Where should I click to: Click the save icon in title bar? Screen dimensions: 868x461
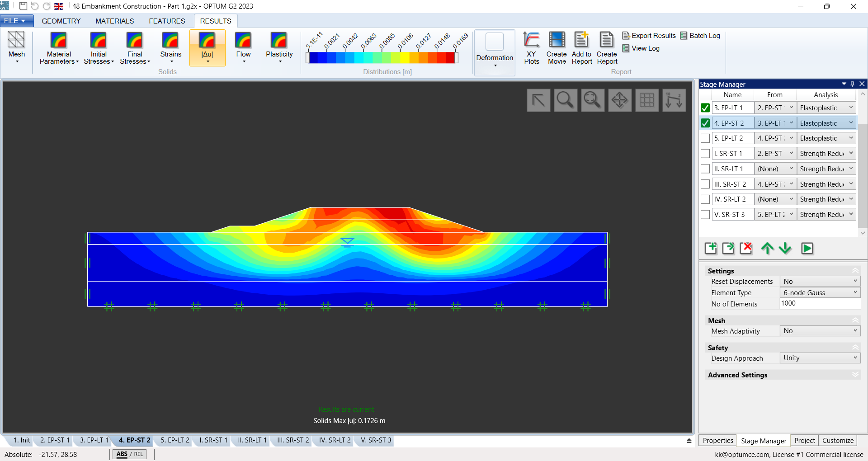(23, 6)
